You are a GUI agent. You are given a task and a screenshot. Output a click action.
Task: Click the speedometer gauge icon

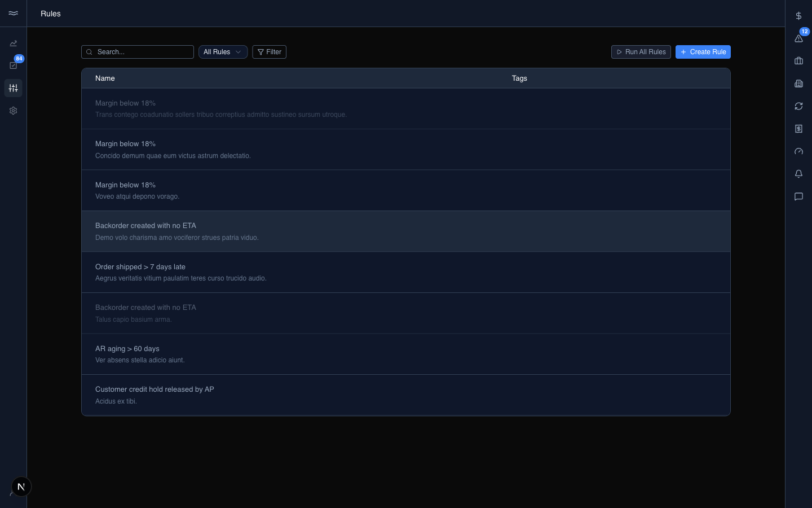pos(798,151)
